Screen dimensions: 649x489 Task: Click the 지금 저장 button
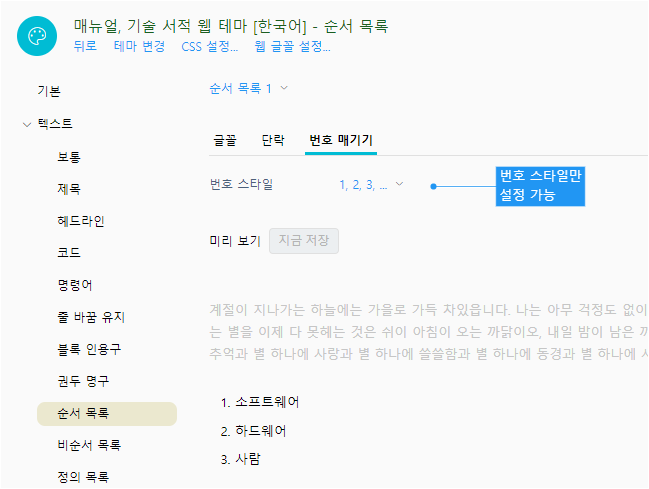tap(304, 241)
